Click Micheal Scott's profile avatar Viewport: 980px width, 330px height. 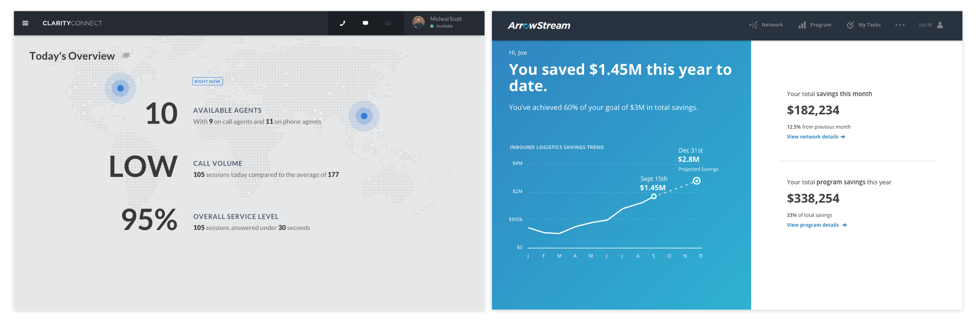tap(418, 22)
